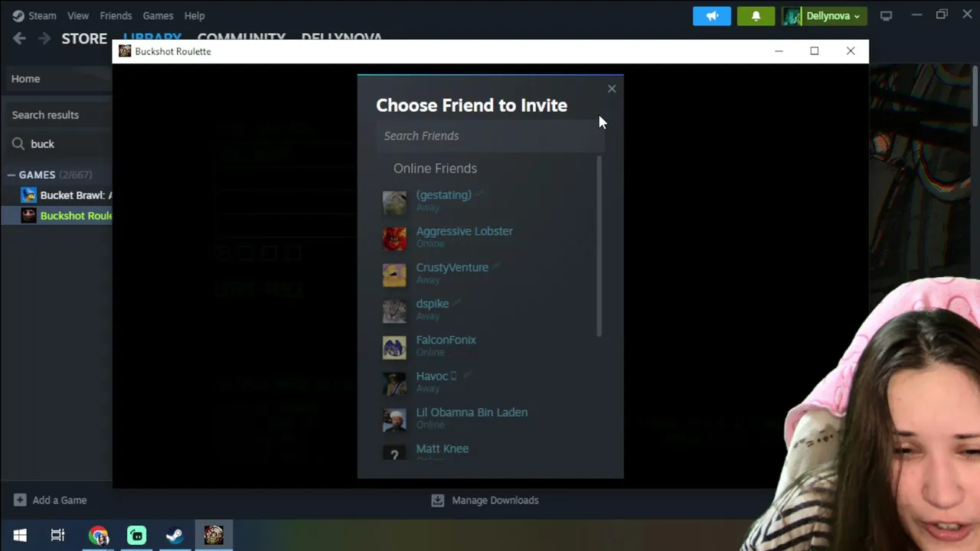Open the Friends menu

pyautogui.click(x=116, y=15)
